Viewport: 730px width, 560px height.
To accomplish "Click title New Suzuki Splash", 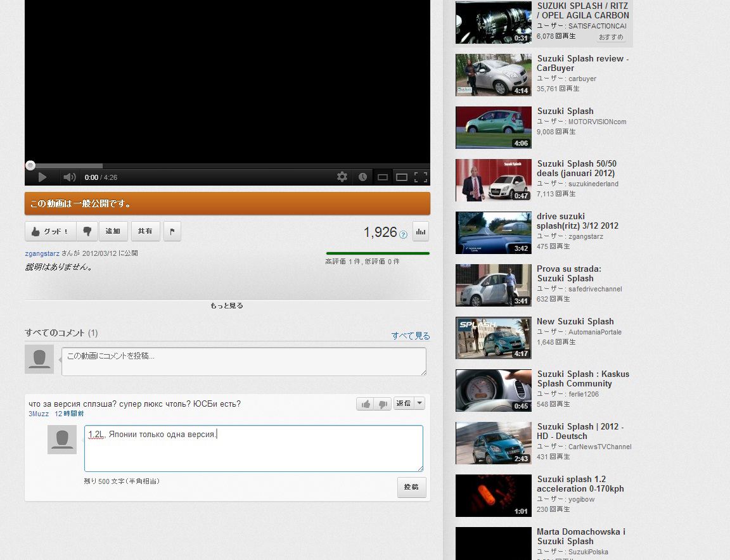I will tap(575, 322).
